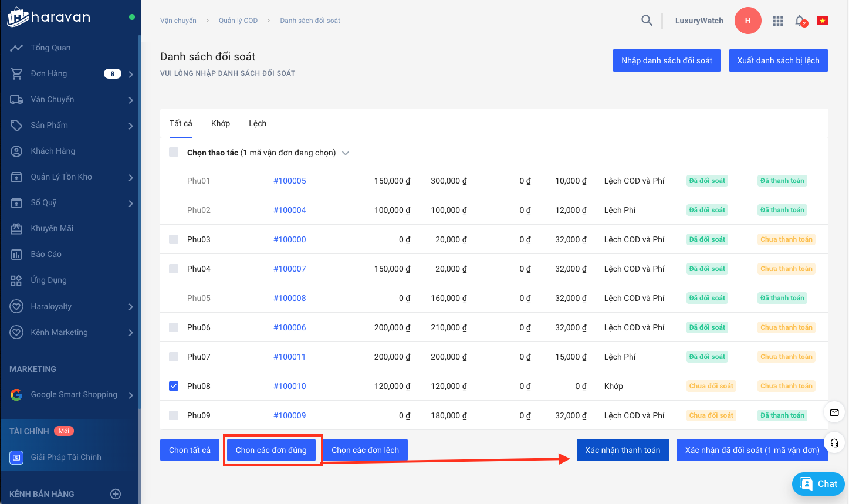Image resolution: width=849 pixels, height=504 pixels.
Task: Switch to the Lệch tab
Action: [x=257, y=123]
